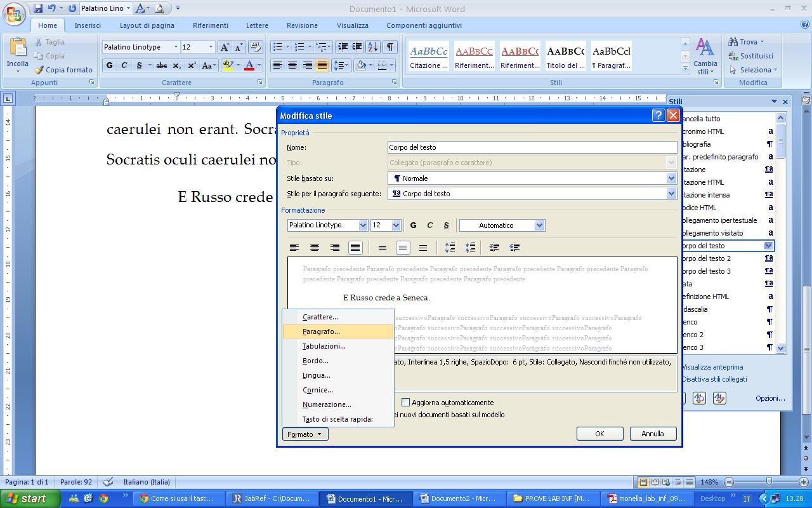Open the Revisione tab
This screenshot has height=508, width=812.
(302, 25)
